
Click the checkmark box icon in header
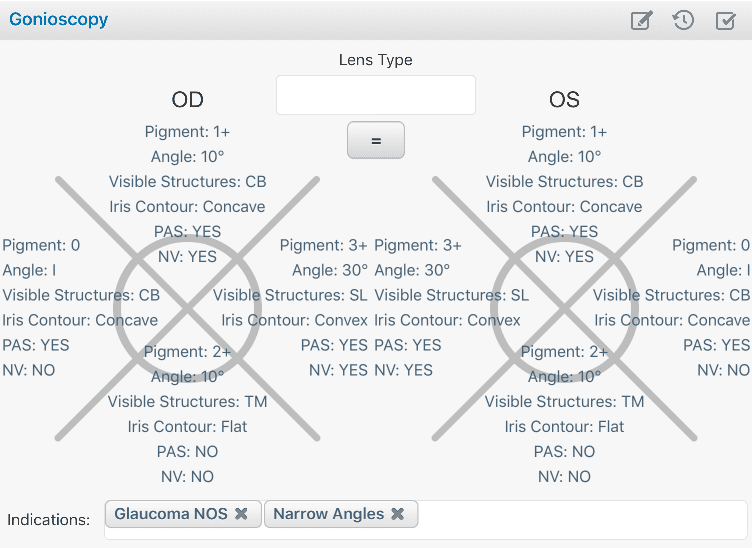tap(726, 20)
